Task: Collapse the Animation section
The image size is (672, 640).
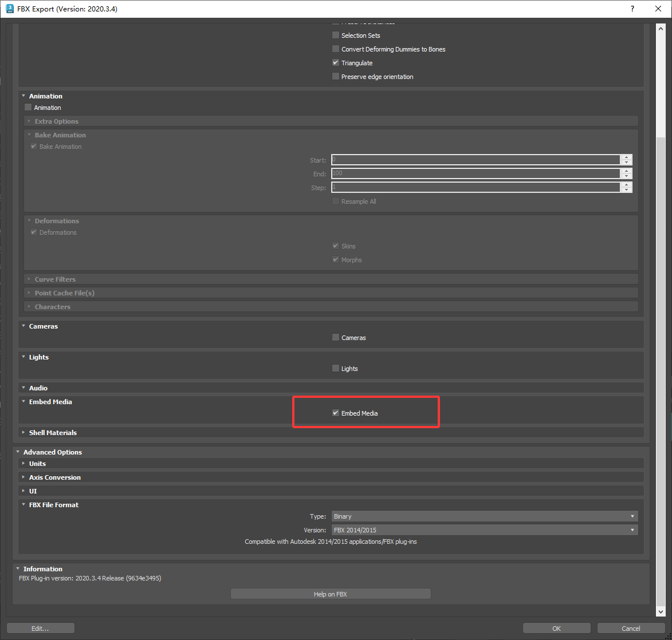Action: (x=23, y=96)
